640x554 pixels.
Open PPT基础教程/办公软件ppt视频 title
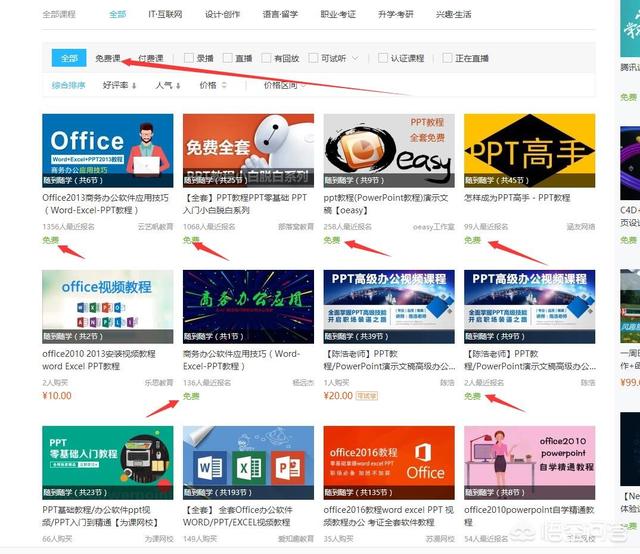[100, 516]
